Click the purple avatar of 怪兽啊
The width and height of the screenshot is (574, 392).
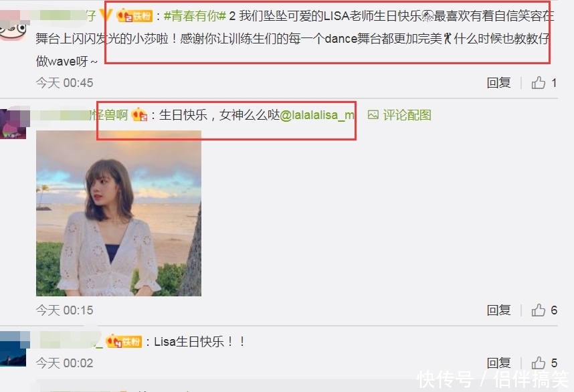tap(13, 124)
